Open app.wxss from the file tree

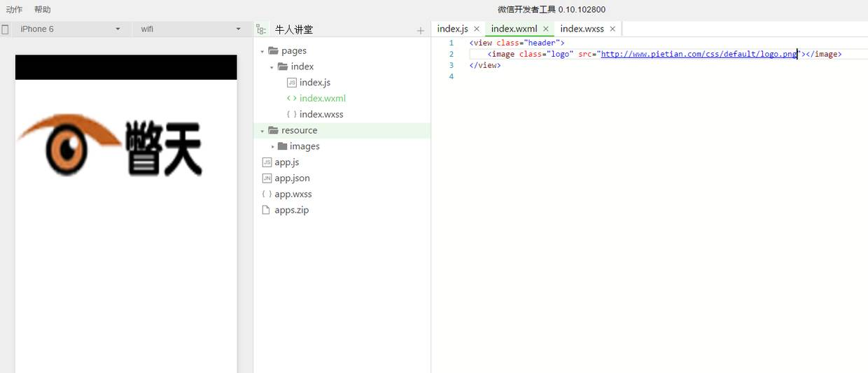click(293, 195)
